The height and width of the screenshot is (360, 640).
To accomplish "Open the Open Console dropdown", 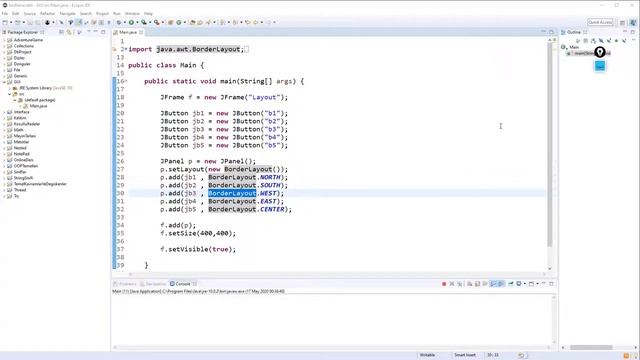I will (x=537, y=284).
